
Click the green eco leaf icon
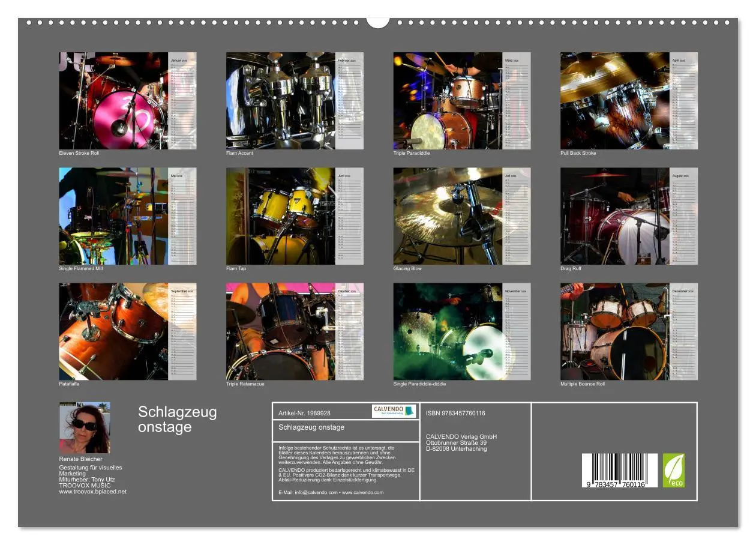[673, 470]
